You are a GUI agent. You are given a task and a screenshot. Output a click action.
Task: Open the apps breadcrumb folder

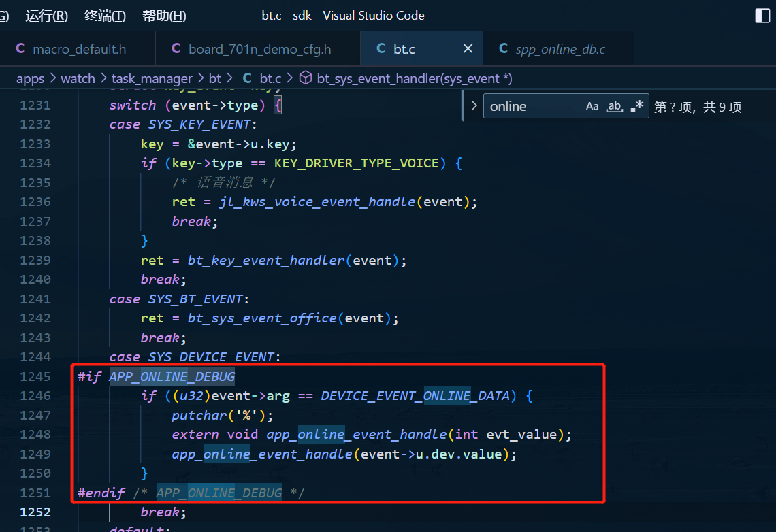(x=30, y=79)
